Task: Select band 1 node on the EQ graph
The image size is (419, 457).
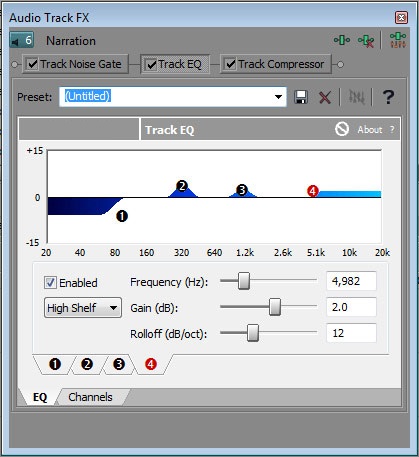Action: [122, 216]
